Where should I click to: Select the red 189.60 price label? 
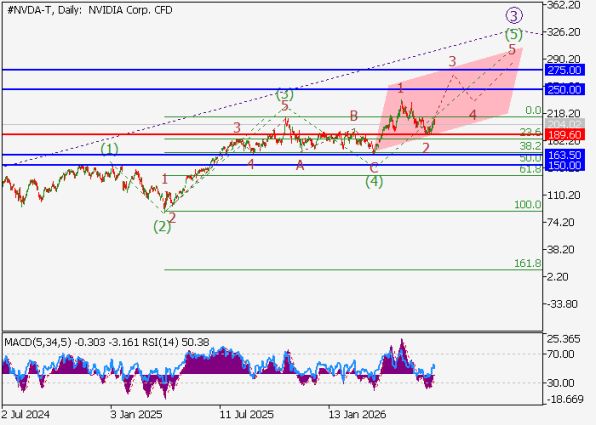pos(564,135)
